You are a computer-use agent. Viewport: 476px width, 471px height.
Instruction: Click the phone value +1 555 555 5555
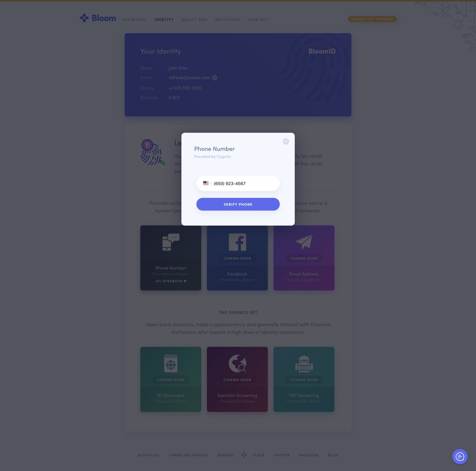tap(185, 88)
